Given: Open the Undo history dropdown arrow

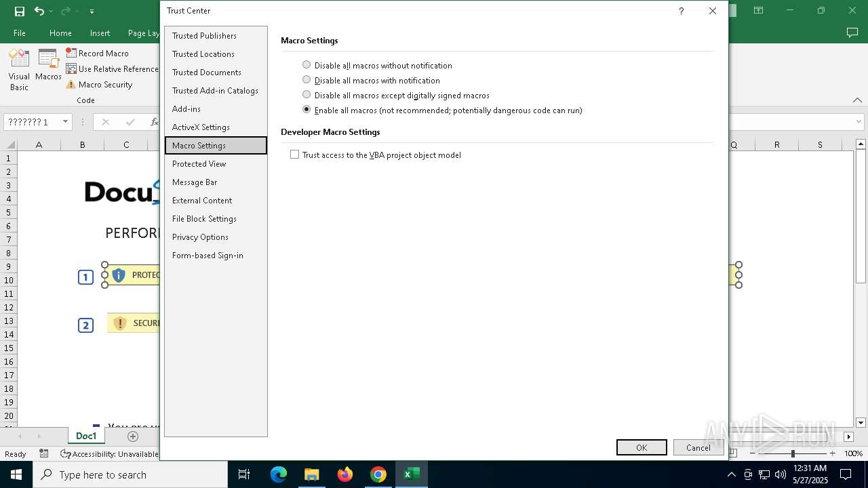Looking at the screenshot, I should coord(51,12).
